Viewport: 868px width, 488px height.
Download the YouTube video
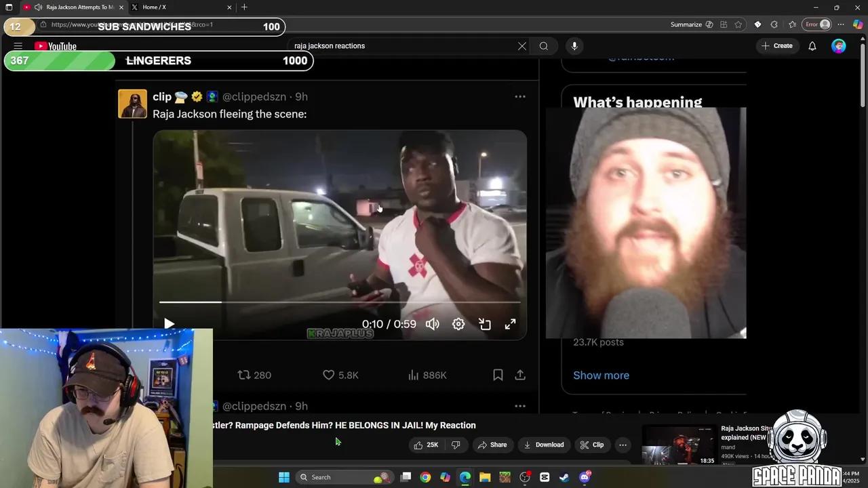pos(544,445)
